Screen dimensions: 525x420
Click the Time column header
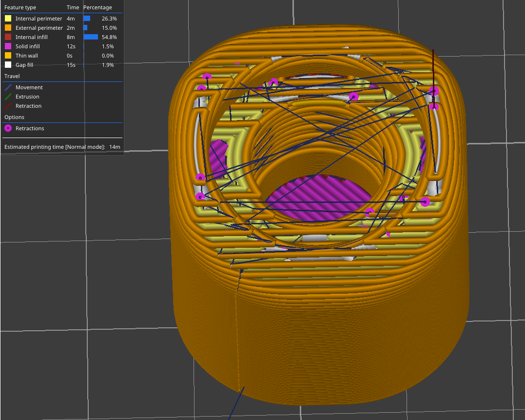(x=73, y=7)
